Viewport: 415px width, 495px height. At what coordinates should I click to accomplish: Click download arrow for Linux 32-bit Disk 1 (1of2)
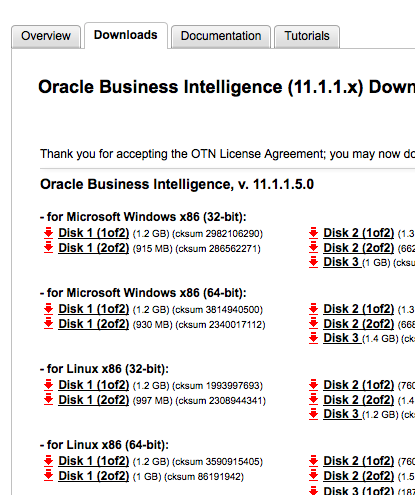point(49,385)
